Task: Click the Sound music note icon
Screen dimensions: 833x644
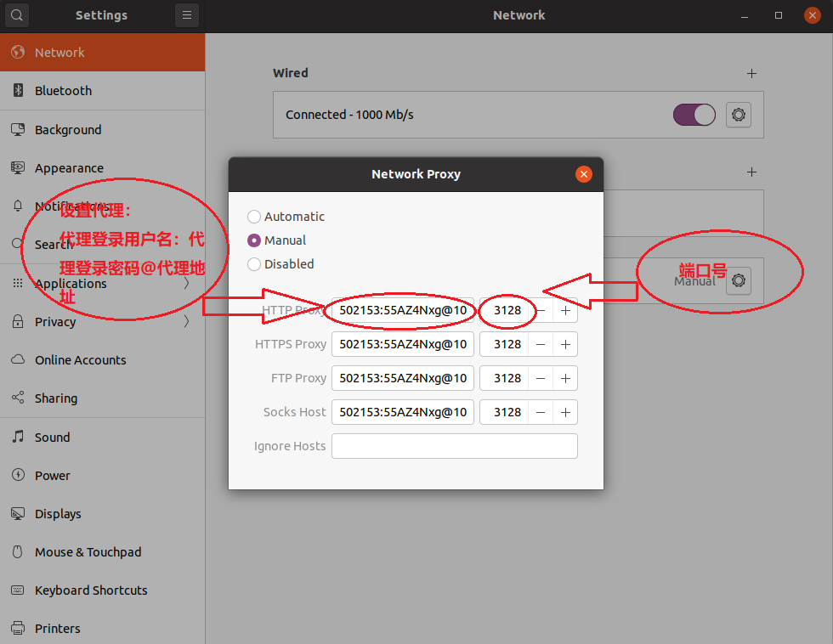Action: click(18, 437)
